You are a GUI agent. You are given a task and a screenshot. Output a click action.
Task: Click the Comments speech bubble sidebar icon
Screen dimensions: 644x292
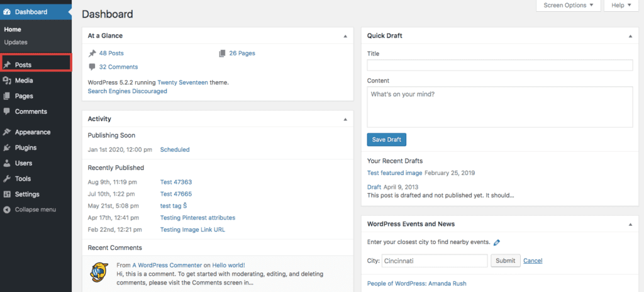point(6,111)
